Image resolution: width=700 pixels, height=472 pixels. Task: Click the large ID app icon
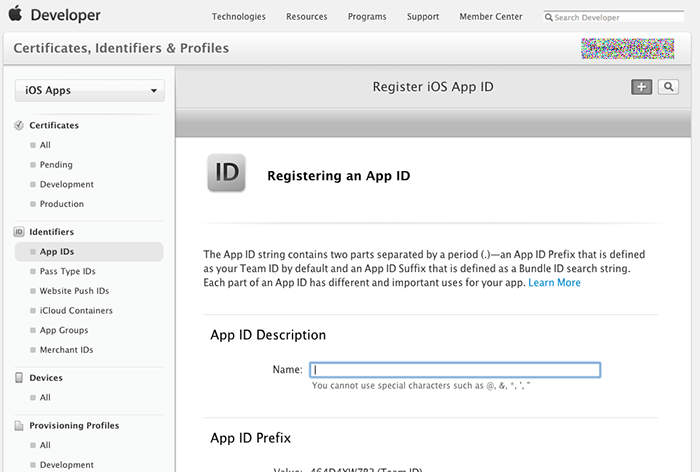tap(227, 173)
